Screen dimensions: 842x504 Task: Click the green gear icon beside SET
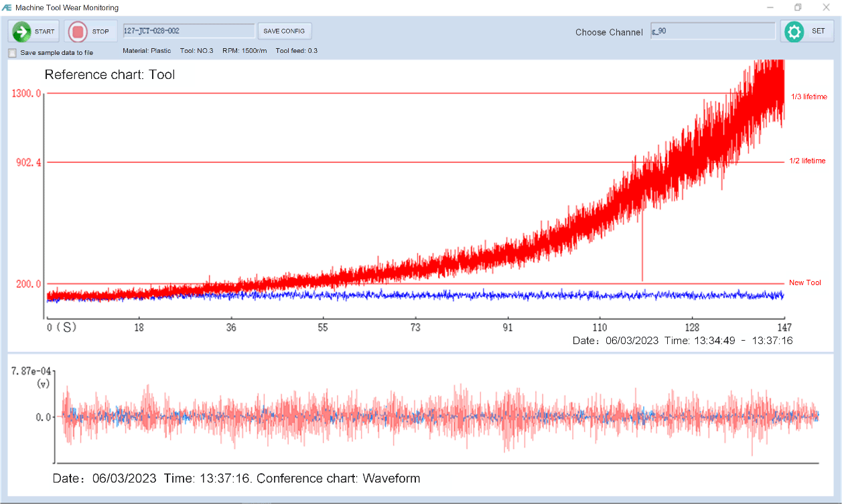(793, 31)
